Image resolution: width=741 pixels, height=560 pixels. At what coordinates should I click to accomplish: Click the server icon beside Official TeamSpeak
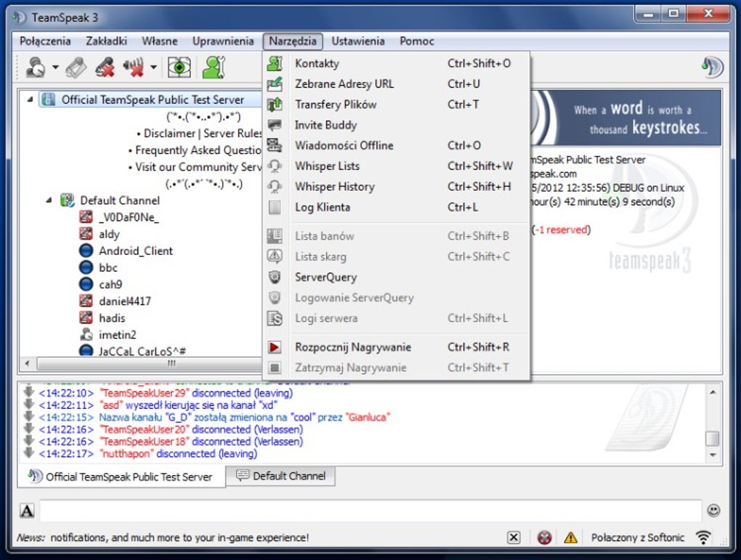48,100
